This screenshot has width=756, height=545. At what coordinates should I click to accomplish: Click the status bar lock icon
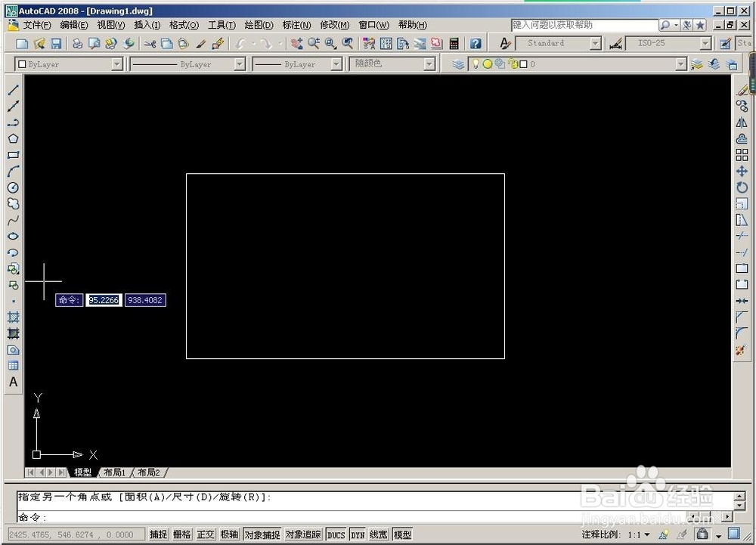[702, 534]
